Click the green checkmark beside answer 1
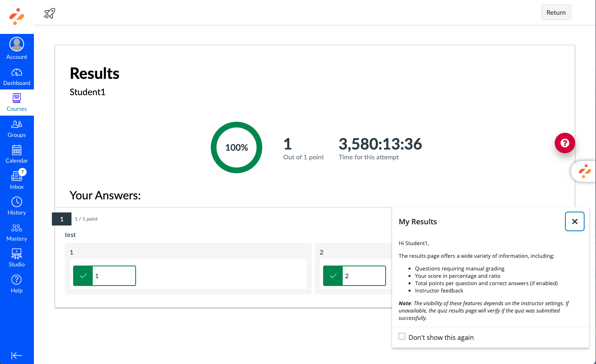This screenshot has height=364, width=596. coord(83,276)
